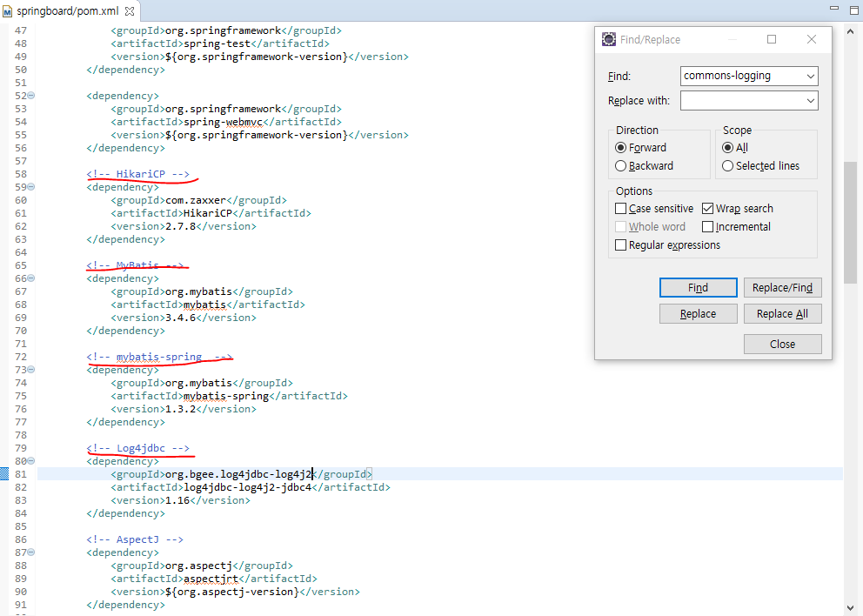Click the Maven file icon on pom.xml tab
Viewport: 863px width, 616px height.
tap(8, 11)
